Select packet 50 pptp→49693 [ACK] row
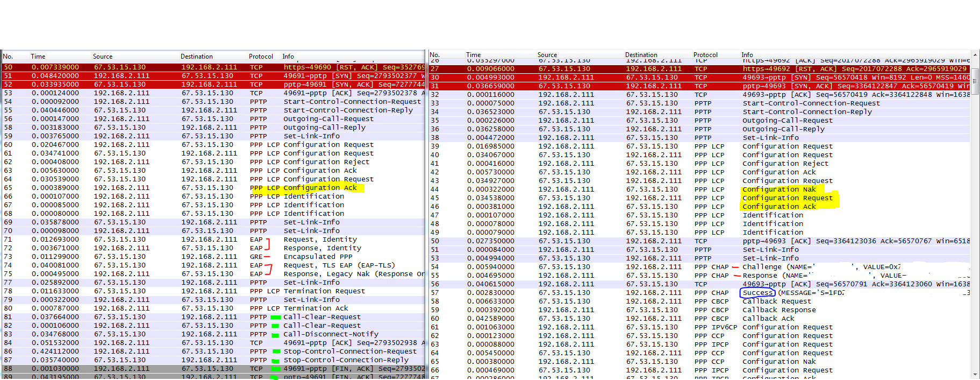 [699, 241]
